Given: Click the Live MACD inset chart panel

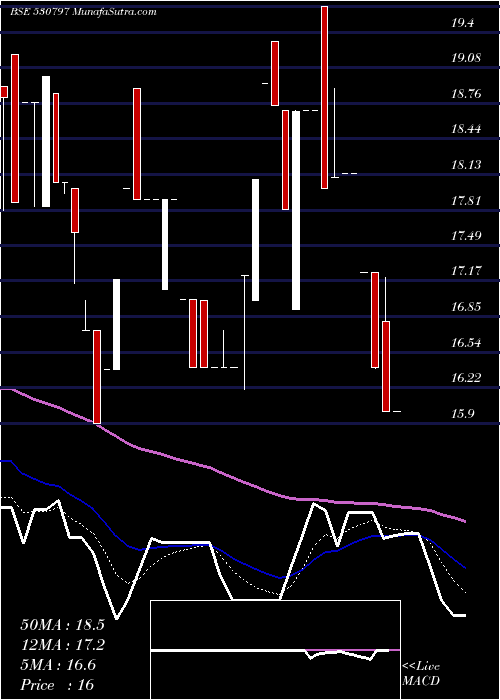Looking at the screenshot, I should click(x=275, y=650).
